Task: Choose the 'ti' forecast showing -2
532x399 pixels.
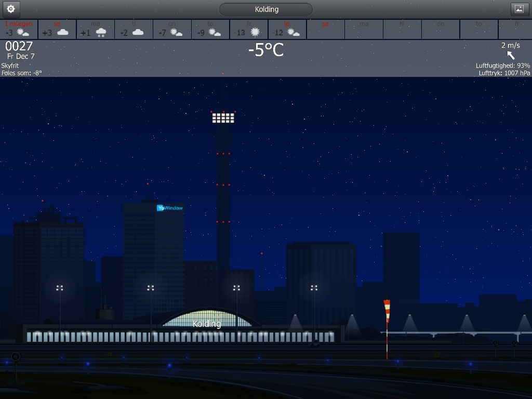Action: (x=134, y=29)
